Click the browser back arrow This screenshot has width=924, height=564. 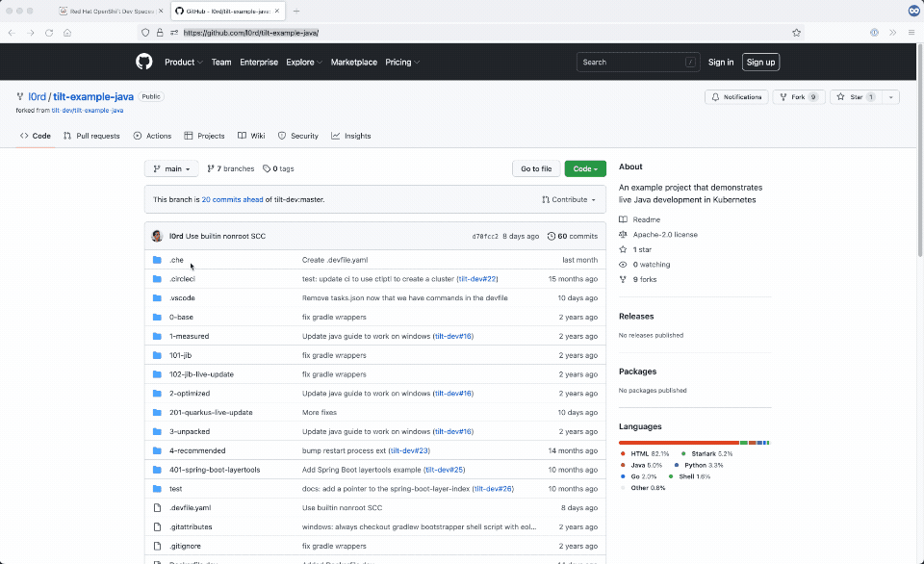point(12,33)
